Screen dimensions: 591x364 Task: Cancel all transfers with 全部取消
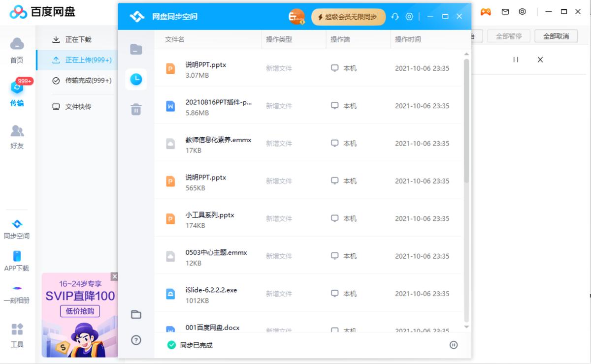pyautogui.click(x=556, y=36)
